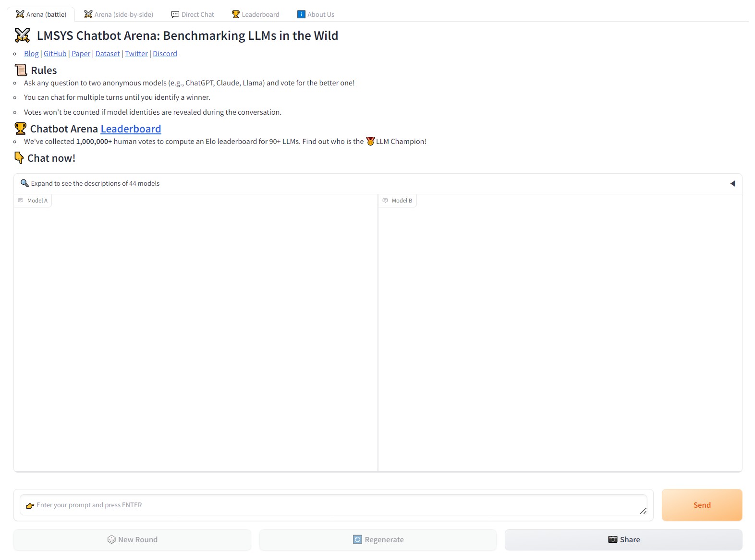Image resolution: width=755 pixels, height=560 pixels.
Task: Click the swords icon on side-by-side tab
Action: 88,14
